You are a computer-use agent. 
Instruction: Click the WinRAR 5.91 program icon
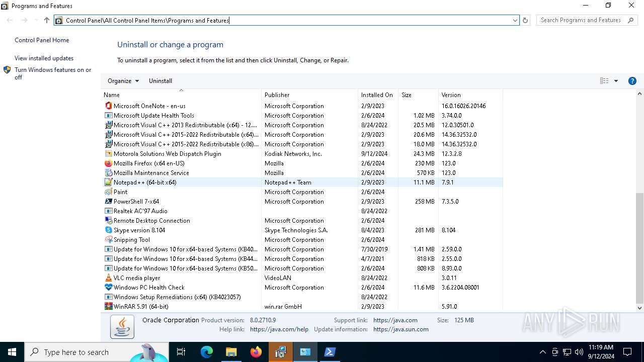point(108,307)
